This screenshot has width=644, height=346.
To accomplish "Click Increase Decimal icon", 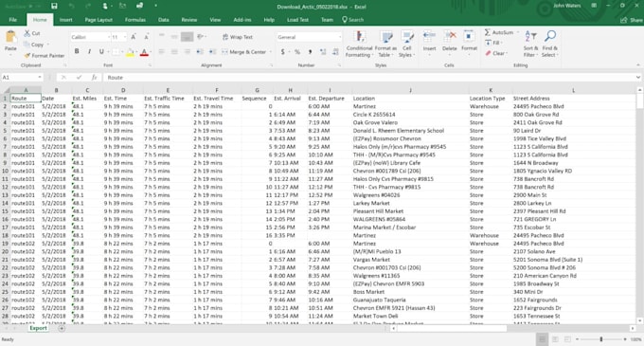I will pyautogui.click(x=323, y=52).
